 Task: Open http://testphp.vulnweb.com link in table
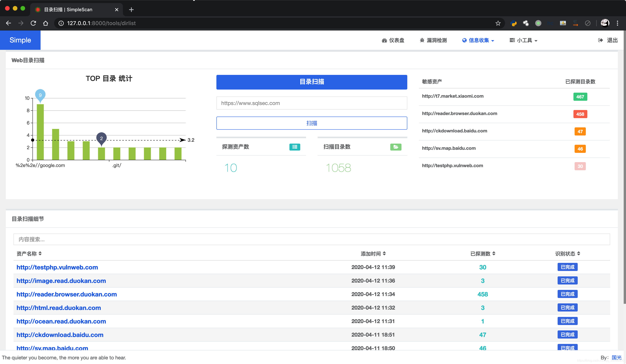coord(57,267)
